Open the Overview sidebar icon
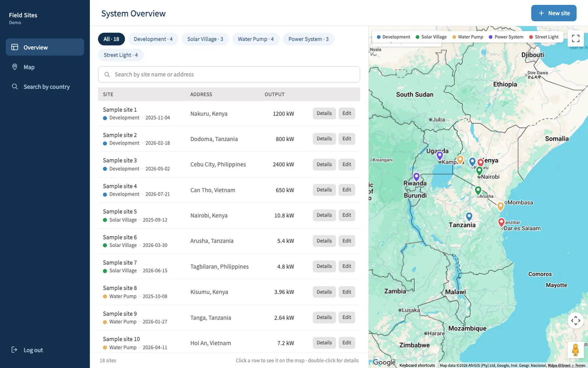This screenshot has width=588, height=368. (15, 47)
